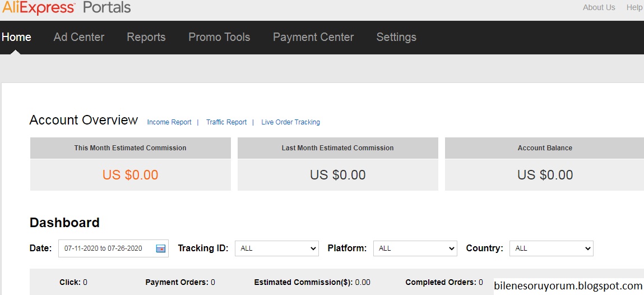Screen dimensions: 644x295
Task: Click the This Month Estimated Commission amount
Action: (x=130, y=175)
